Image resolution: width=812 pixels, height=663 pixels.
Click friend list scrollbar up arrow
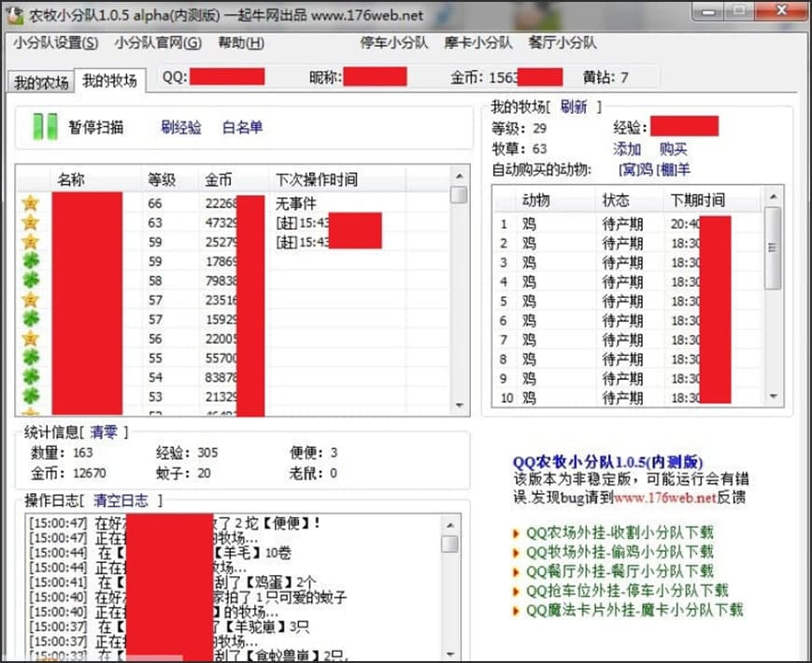(460, 176)
